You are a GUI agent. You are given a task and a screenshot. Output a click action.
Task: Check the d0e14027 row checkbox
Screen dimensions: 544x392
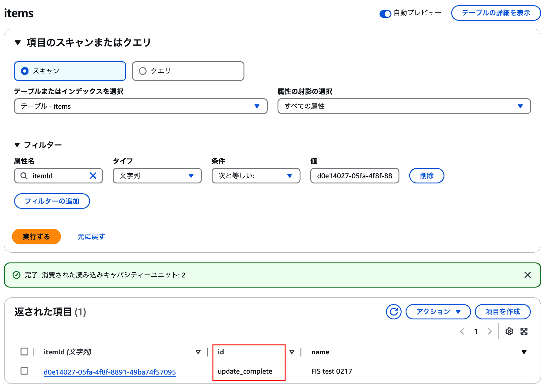tap(25, 371)
